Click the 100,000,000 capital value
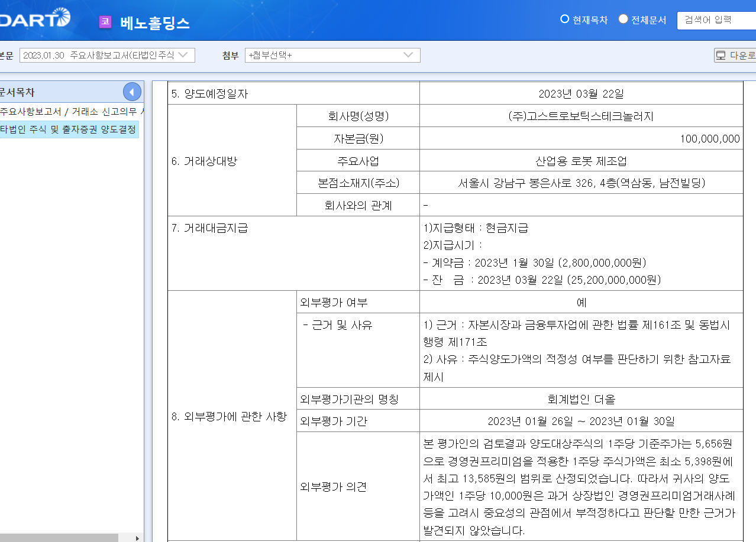This screenshot has width=756, height=542. 710,138
